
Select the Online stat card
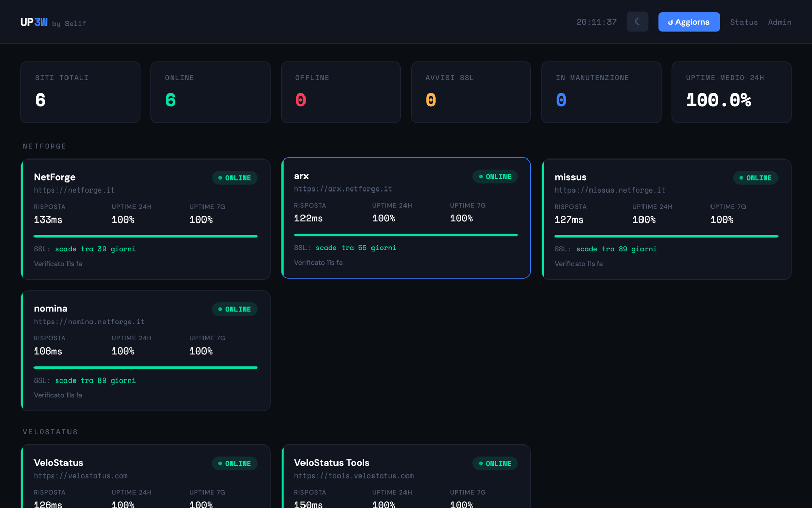[x=211, y=92]
